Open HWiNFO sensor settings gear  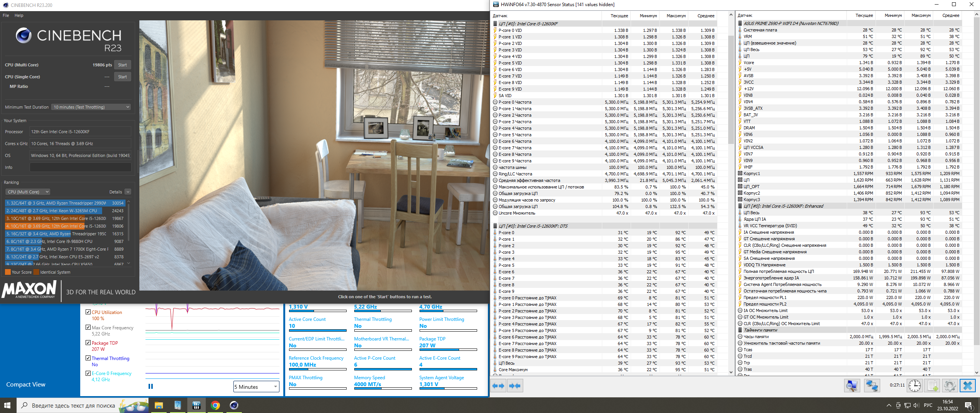pyautogui.click(x=950, y=386)
